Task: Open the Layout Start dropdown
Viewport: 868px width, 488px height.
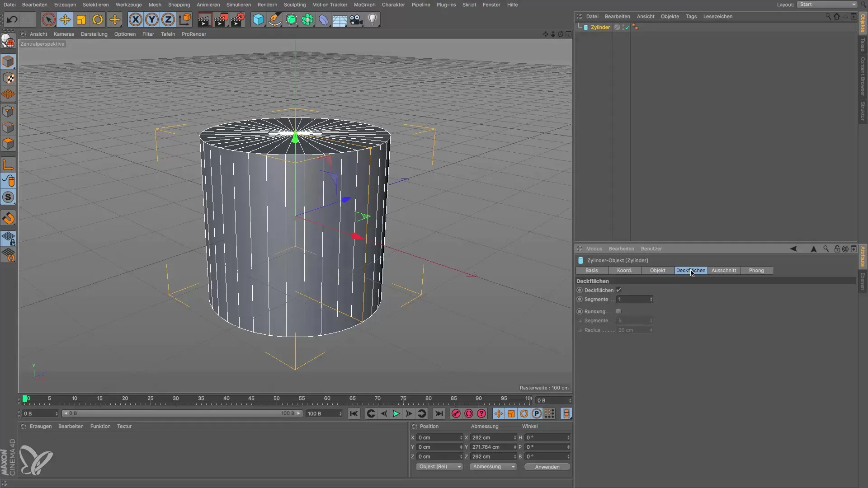Action: tap(827, 5)
